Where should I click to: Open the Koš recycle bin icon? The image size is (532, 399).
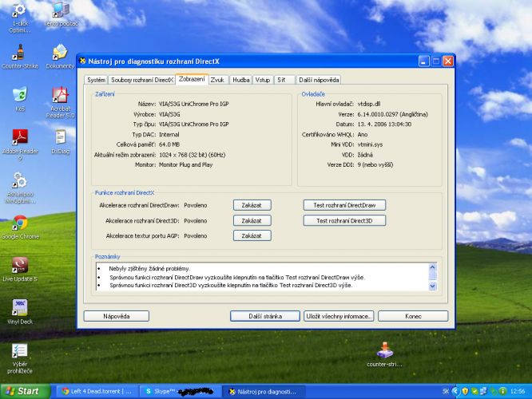click(20, 100)
